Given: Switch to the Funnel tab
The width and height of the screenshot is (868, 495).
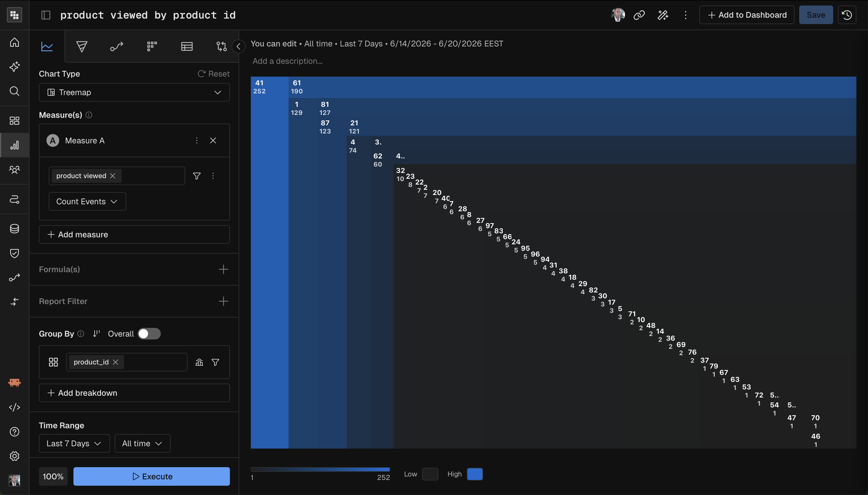Looking at the screenshot, I should point(82,46).
